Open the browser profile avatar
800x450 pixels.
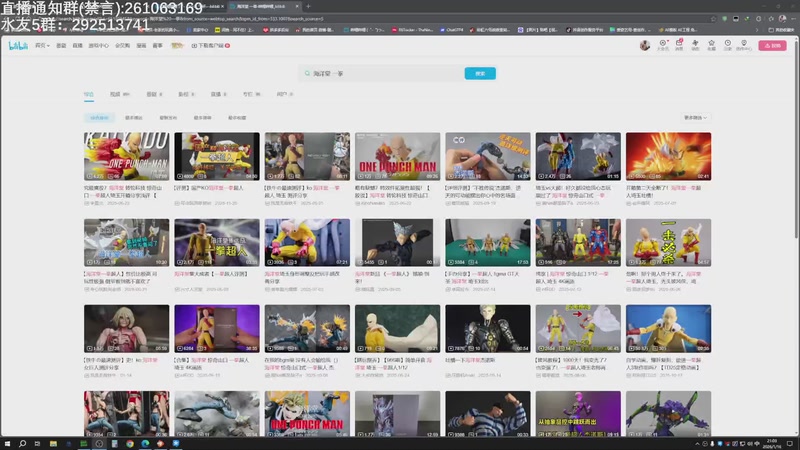(x=783, y=19)
